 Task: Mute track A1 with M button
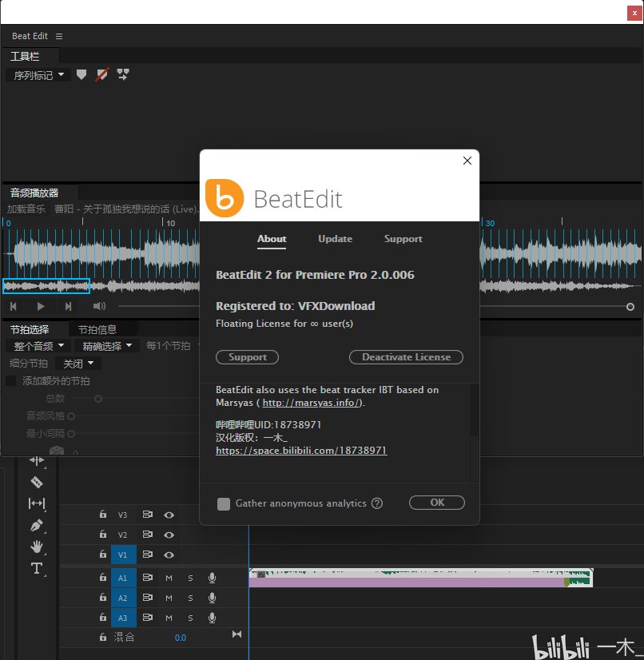[x=169, y=578]
